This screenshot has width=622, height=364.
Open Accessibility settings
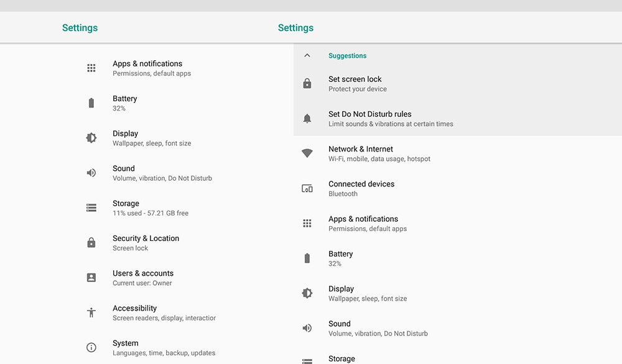coord(135,312)
